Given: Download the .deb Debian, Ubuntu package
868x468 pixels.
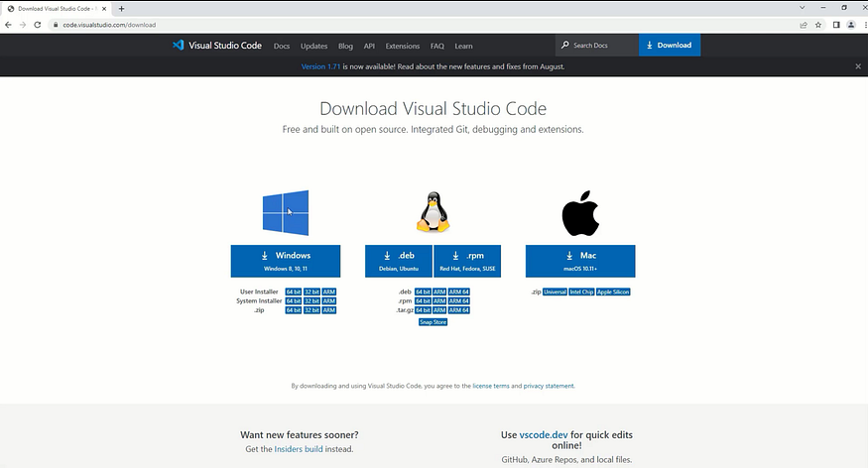Looking at the screenshot, I should click(x=399, y=261).
